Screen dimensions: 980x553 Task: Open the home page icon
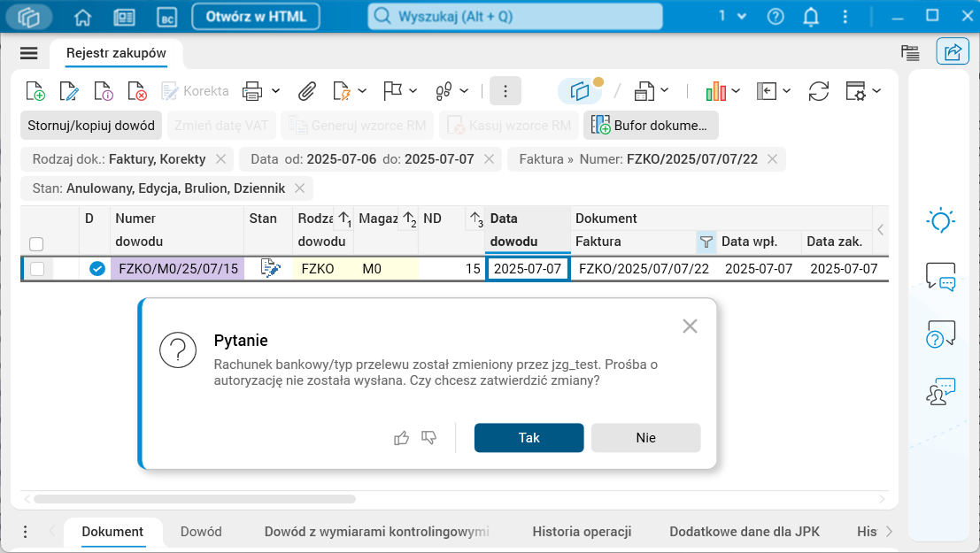pos(82,17)
